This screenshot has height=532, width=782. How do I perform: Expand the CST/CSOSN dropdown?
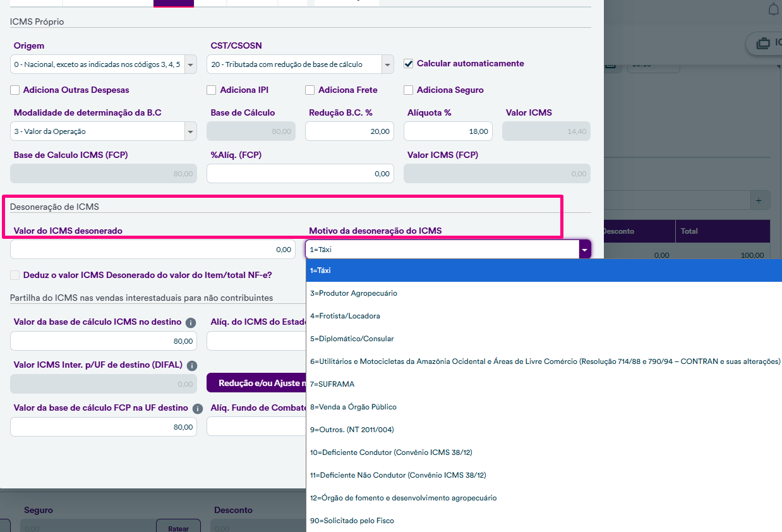(x=387, y=64)
